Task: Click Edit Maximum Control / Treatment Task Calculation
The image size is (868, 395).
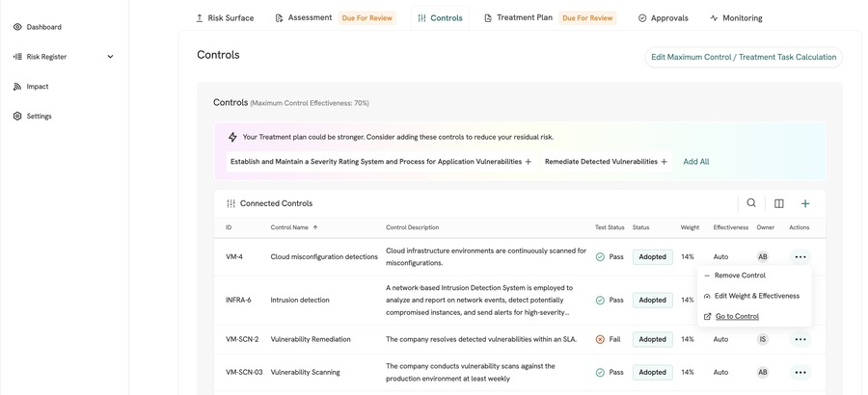Action: (744, 57)
